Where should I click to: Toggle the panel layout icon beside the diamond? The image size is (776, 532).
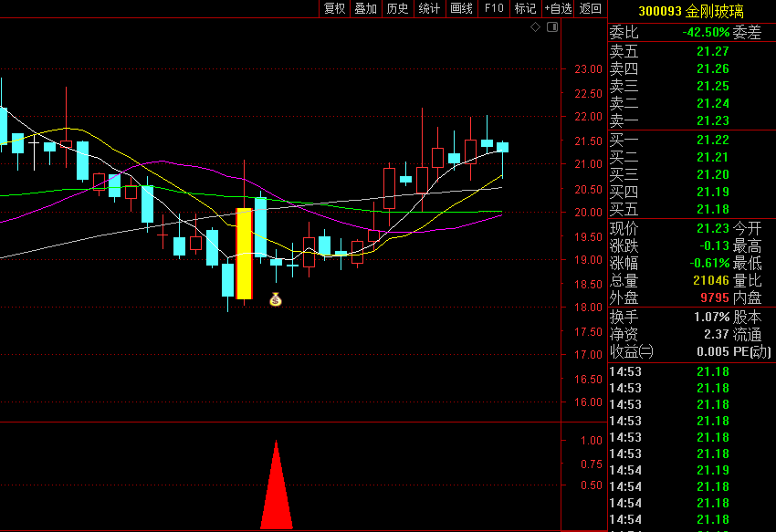point(552,27)
